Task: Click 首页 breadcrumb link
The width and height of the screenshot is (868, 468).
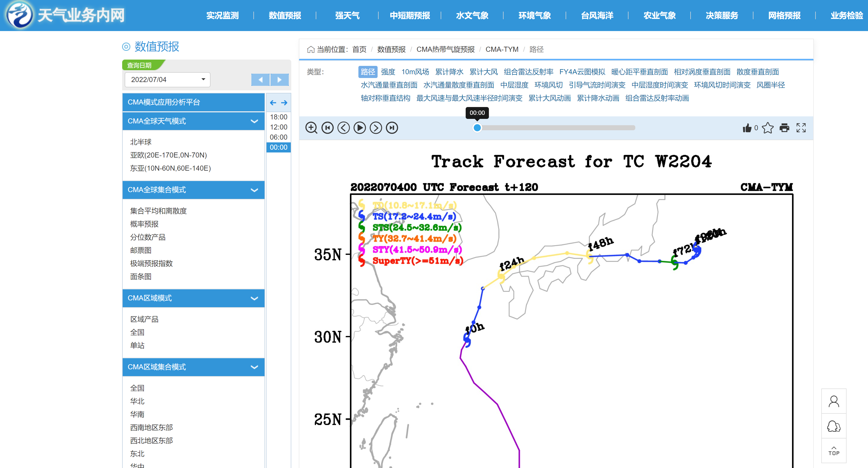Action: click(x=359, y=49)
